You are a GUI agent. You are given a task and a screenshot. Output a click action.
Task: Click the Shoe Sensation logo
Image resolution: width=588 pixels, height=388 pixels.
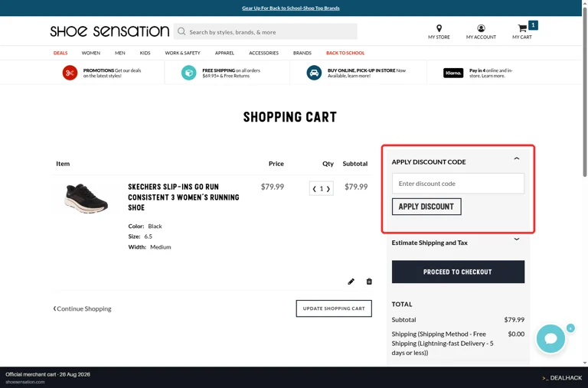pyautogui.click(x=109, y=31)
